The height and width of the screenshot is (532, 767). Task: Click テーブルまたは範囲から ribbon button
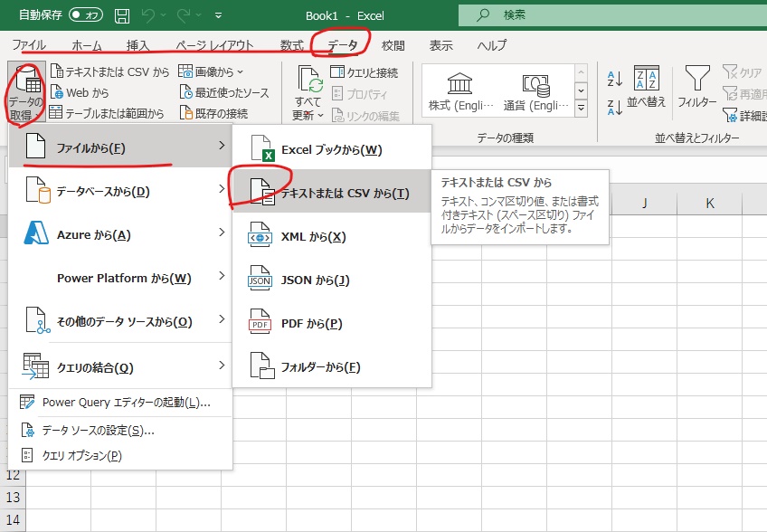[107, 113]
